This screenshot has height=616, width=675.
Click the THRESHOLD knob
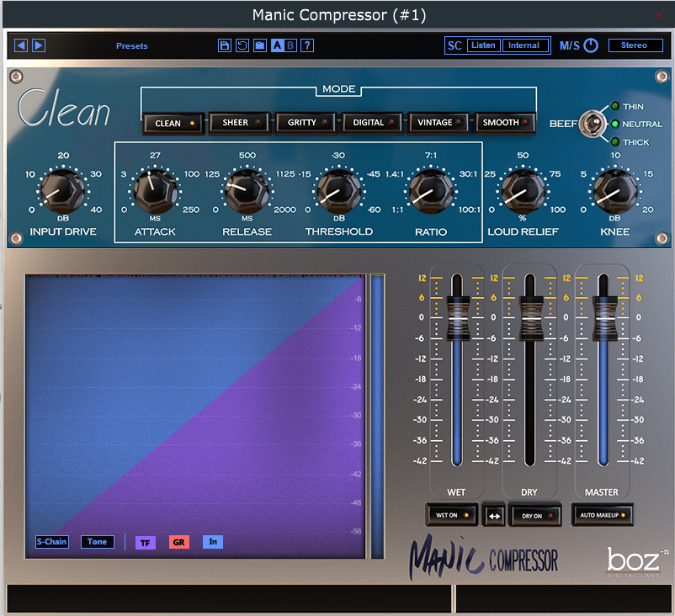[339, 191]
